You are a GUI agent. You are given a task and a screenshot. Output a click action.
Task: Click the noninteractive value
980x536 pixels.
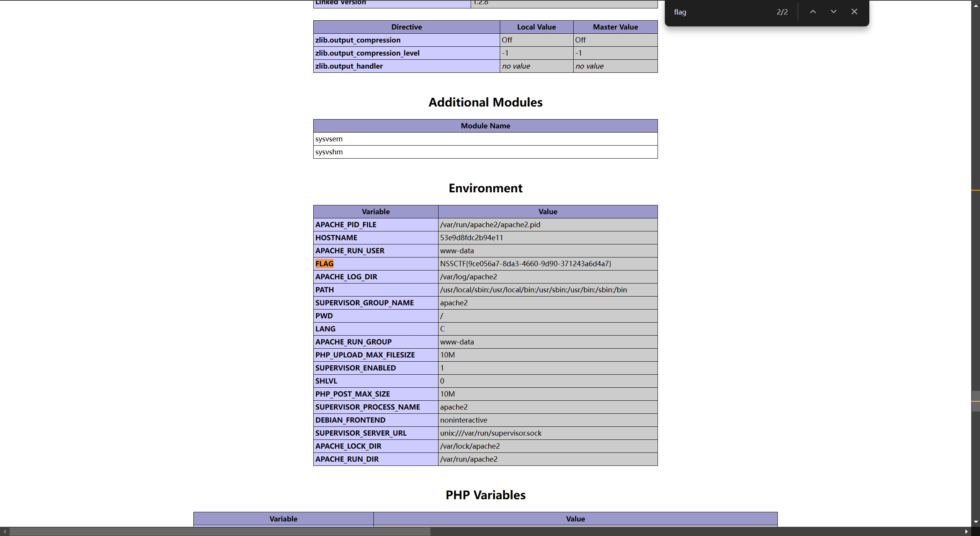point(463,420)
